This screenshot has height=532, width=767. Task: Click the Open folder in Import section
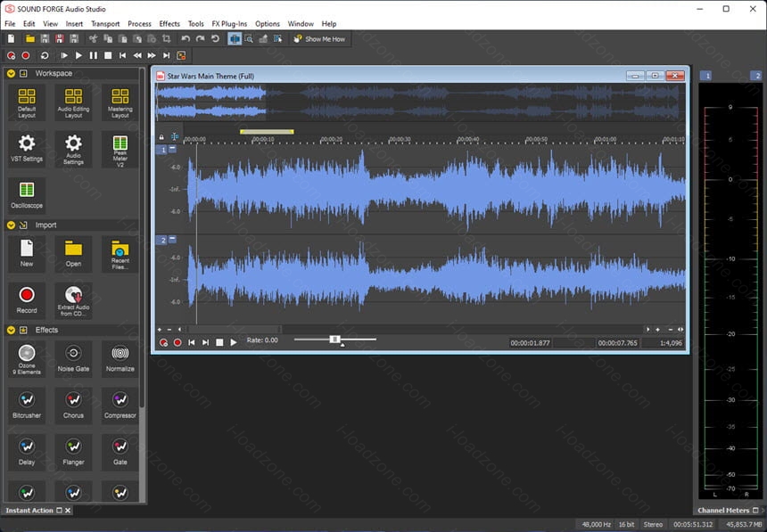click(73, 254)
